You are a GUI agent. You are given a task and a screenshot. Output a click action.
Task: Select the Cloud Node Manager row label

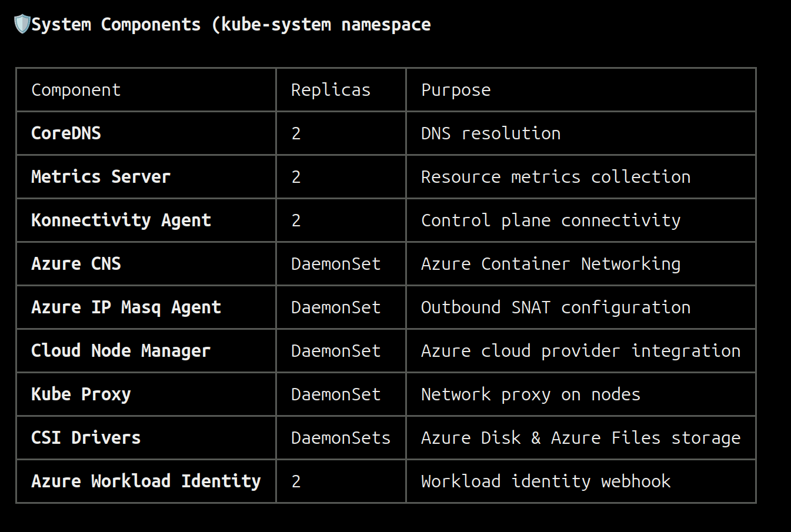[121, 351]
